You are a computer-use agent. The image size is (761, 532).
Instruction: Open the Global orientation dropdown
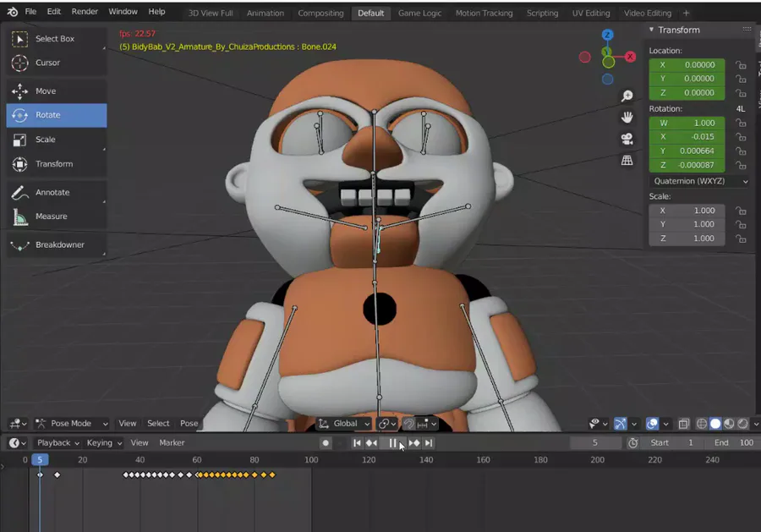344,424
